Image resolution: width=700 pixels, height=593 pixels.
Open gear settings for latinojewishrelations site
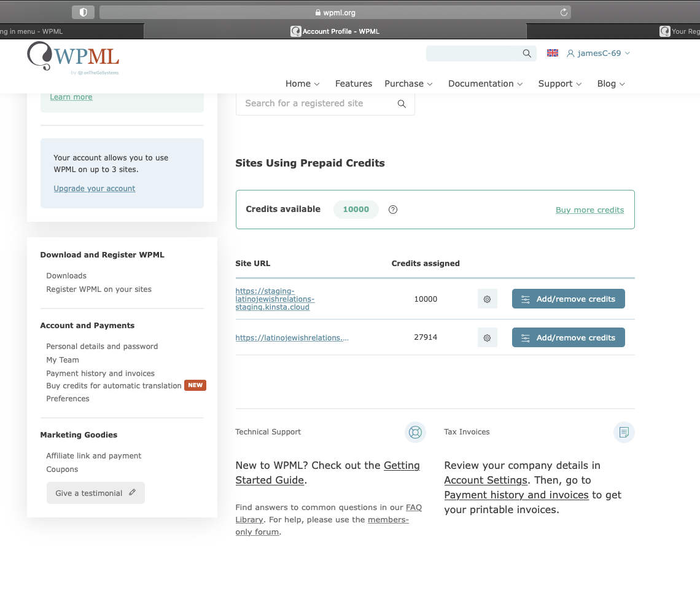pos(487,337)
